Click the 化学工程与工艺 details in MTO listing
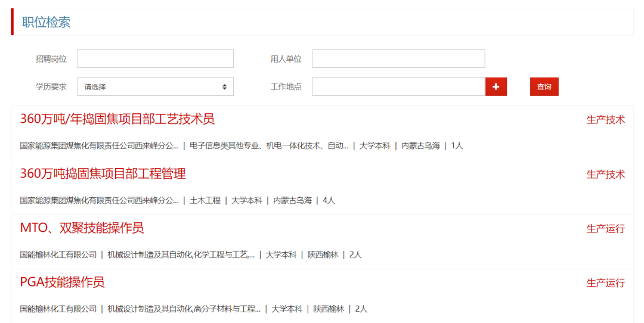The width and height of the screenshot is (644, 323). coord(221,254)
